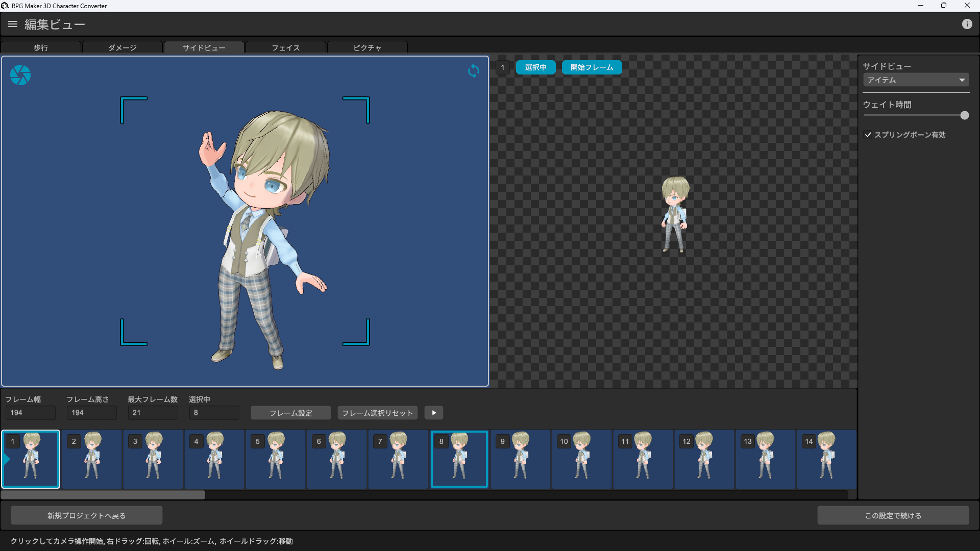Viewport: 980px width, 551px height.
Task: Switch to the 歩行 tab
Action: [41, 47]
